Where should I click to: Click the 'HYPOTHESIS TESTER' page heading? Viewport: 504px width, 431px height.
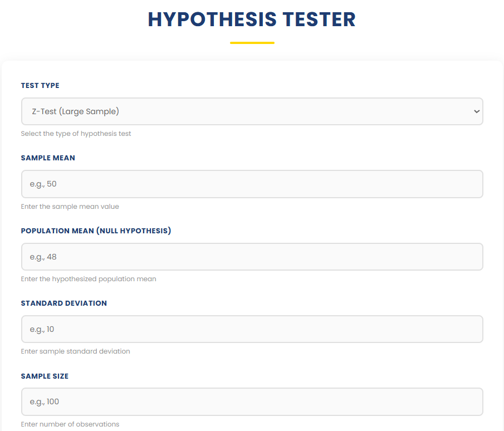252,19
